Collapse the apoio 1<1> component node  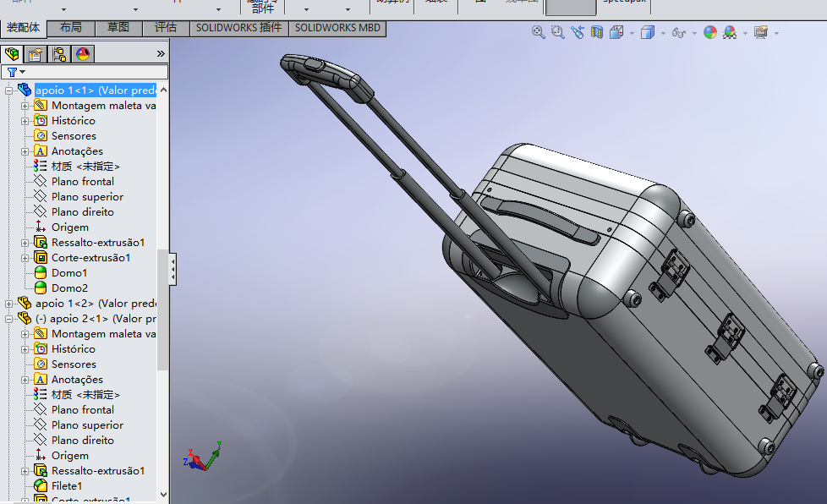pos(9,90)
